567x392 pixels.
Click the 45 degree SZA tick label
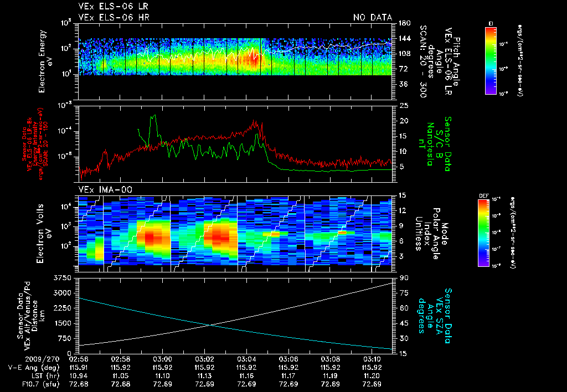(x=403, y=323)
